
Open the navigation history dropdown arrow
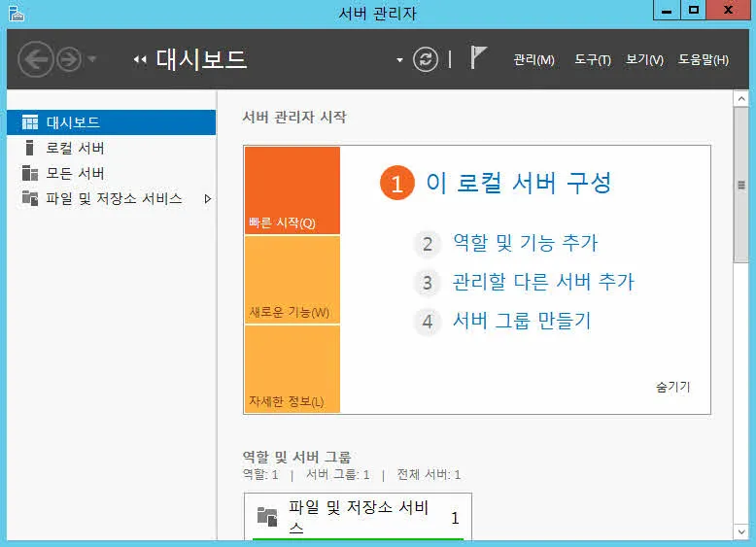91,59
